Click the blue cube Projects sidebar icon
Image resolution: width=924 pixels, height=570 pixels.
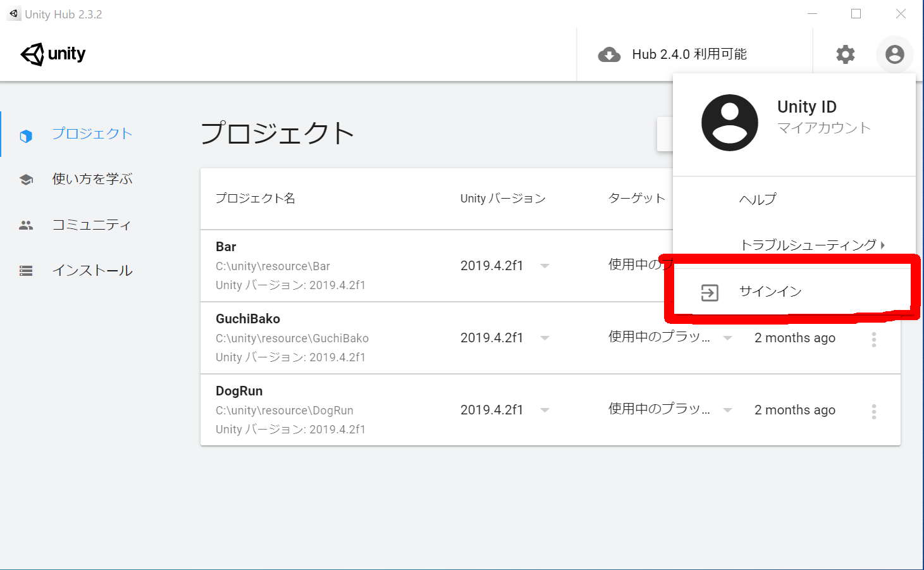point(26,135)
